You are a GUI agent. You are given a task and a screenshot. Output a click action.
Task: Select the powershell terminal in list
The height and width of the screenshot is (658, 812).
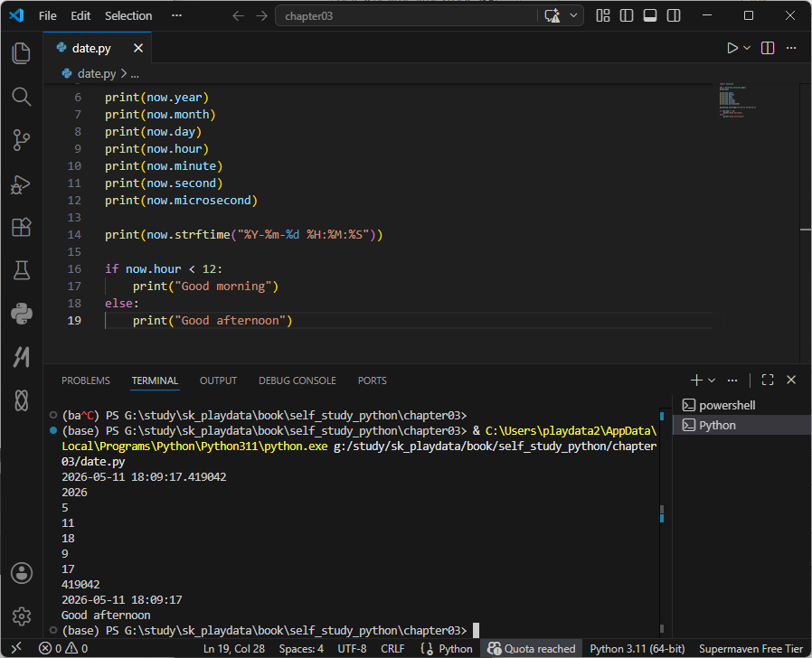pyautogui.click(x=741, y=405)
